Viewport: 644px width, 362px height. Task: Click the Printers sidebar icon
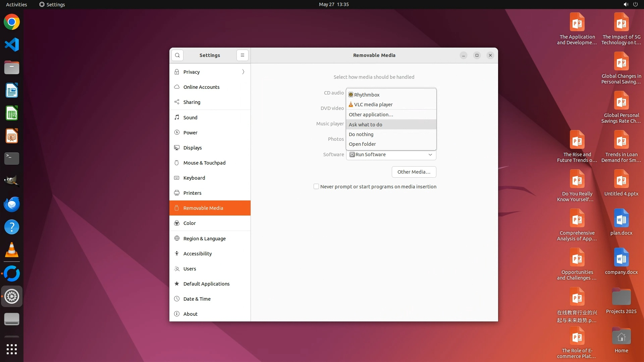coord(177,193)
